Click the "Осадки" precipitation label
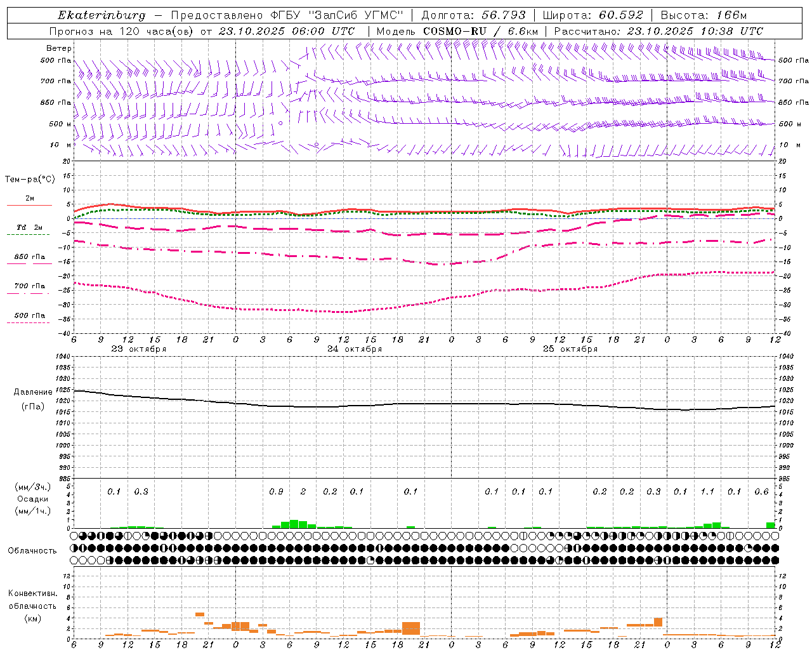This screenshot has height=650, width=812. point(33,499)
